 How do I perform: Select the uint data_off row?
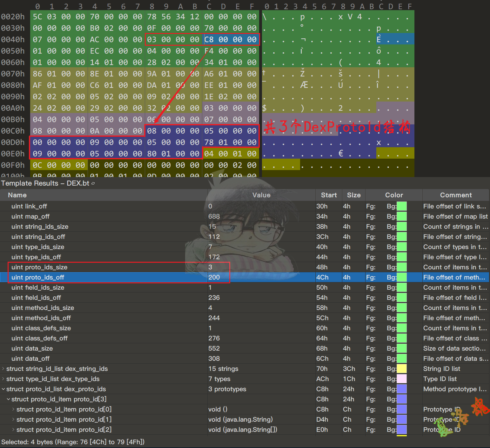[x=30, y=359]
